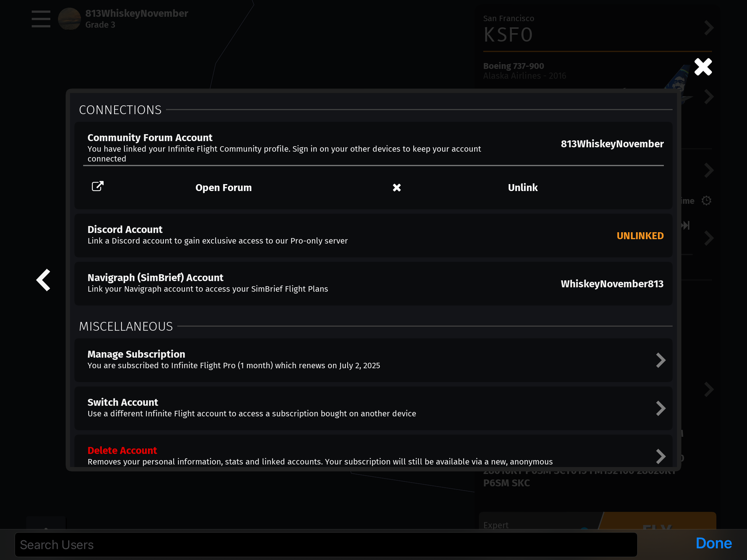Click the Search Users input field
Viewport: 747px width, 560px height.
pos(326,545)
